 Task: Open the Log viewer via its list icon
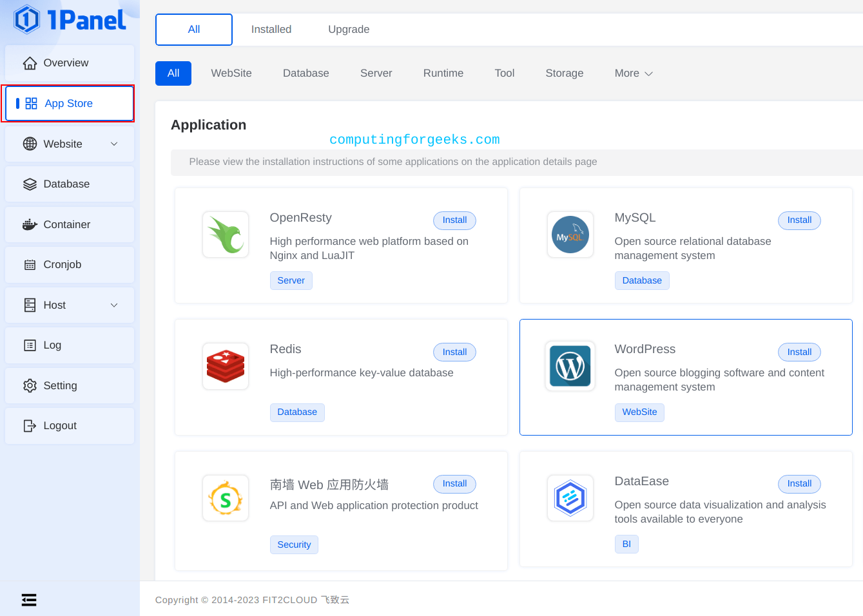[x=30, y=345]
